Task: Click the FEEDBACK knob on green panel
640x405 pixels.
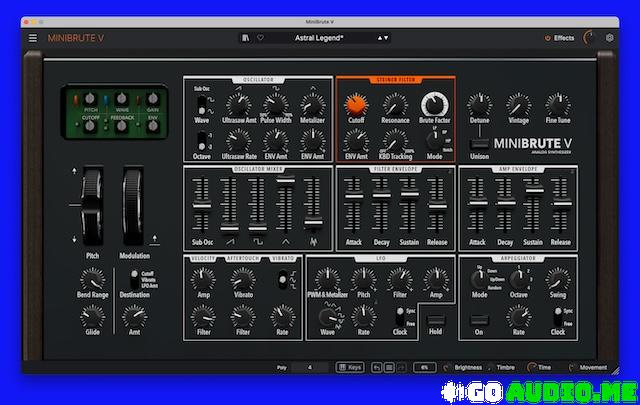Action: pos(121,127)
